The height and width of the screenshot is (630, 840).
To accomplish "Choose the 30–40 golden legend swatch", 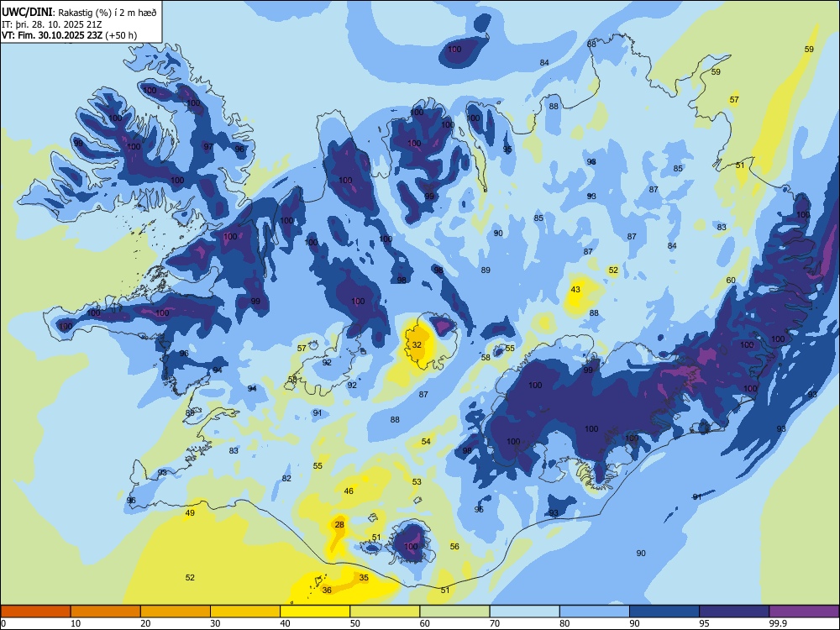I will 245,612.
